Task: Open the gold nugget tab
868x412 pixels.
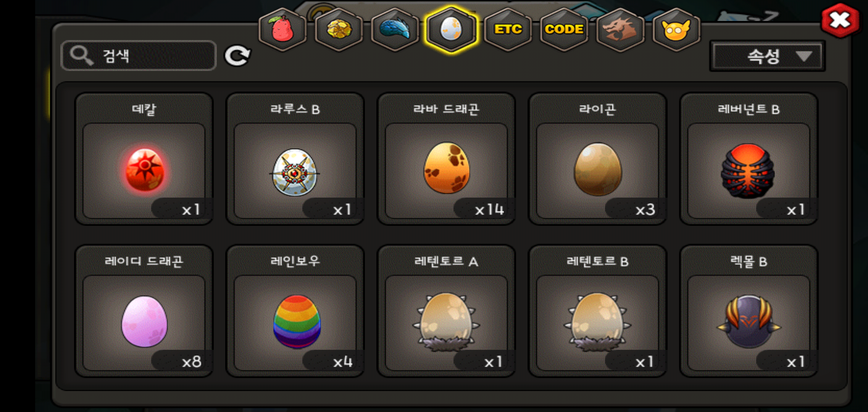Action: click(x=339, y=29)
